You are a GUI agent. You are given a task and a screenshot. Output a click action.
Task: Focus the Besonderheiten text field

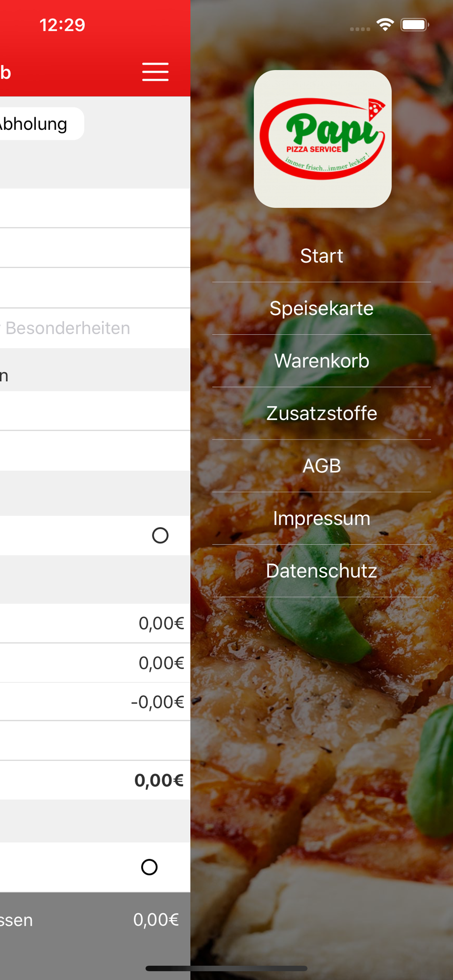pyautogui.click(x=74, y=328)
